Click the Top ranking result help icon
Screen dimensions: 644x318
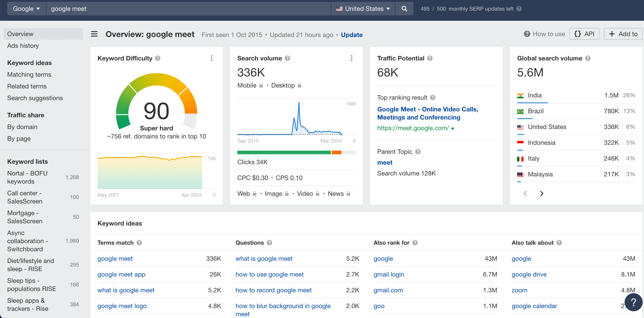click(x=433, y=97)
